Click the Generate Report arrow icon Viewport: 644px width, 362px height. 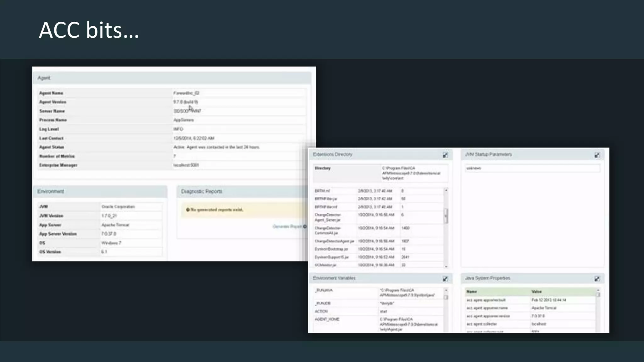point(305,226)
